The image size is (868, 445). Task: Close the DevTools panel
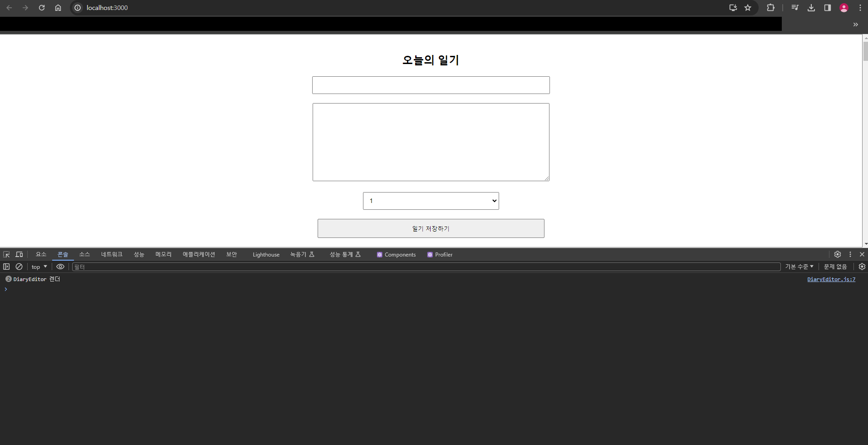pyautogui.click(x=862, y=254)
